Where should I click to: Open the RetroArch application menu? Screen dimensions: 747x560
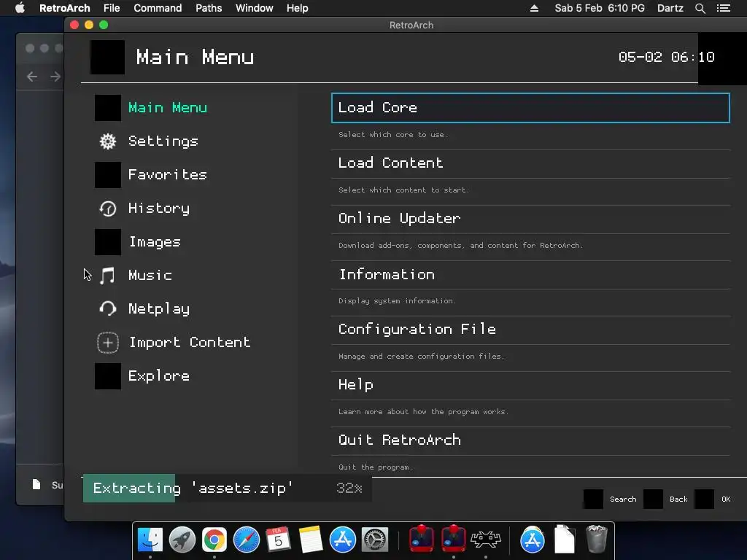coord(65,8)
